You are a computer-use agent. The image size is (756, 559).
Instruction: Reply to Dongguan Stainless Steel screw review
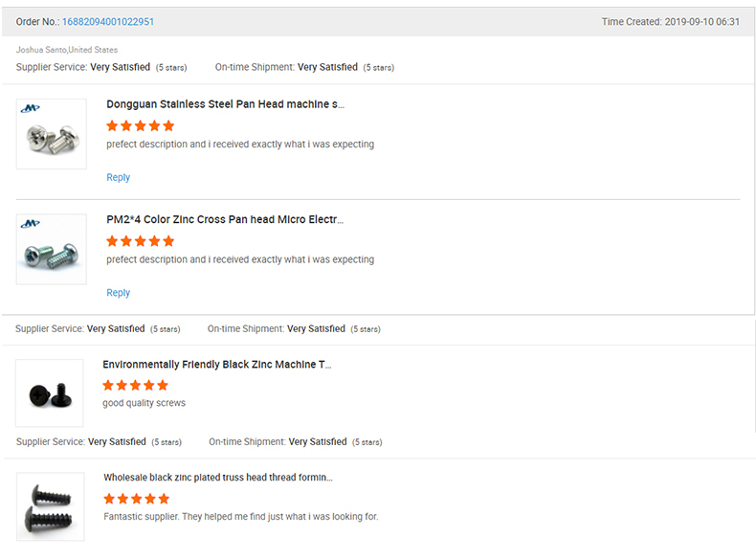pos(118,177)
